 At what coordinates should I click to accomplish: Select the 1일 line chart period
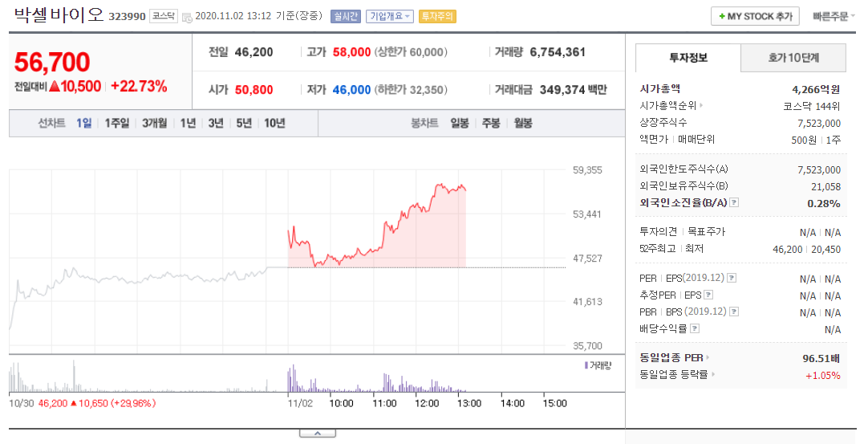point(84,123)
